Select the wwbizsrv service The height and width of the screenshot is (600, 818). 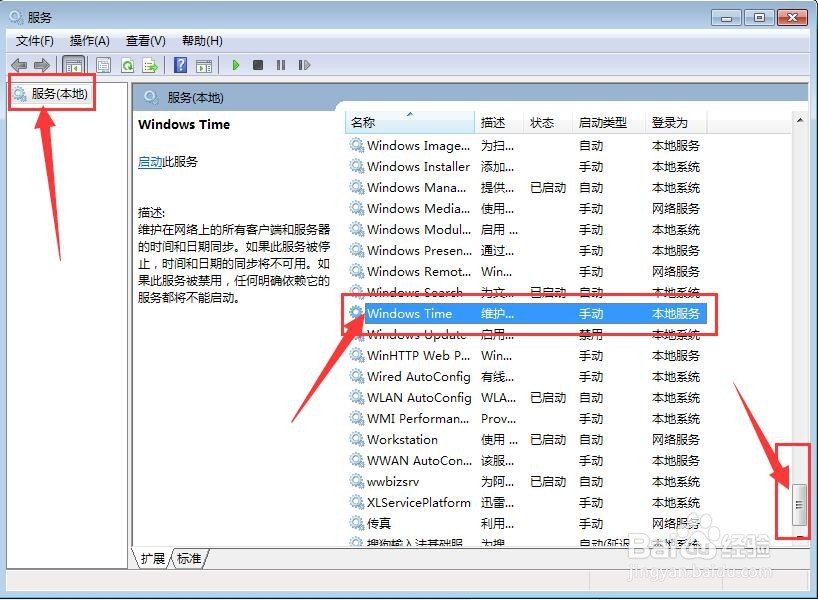pyautogui.click(x=526, y=482)
